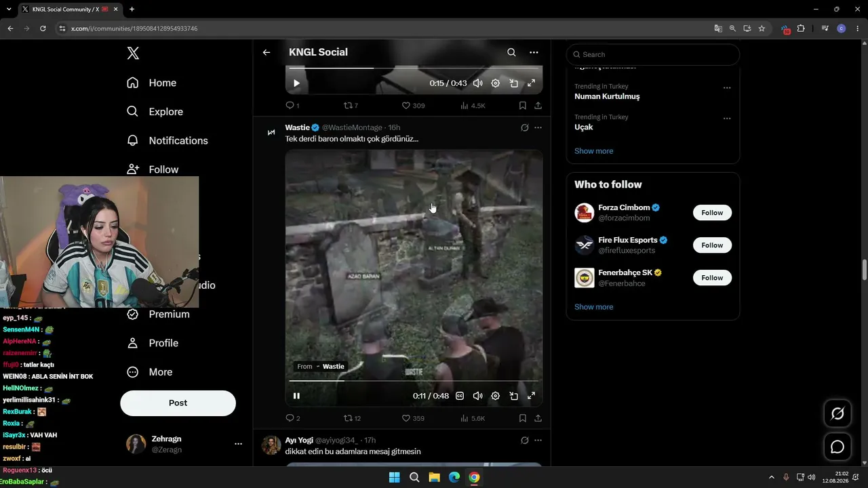Go back using the KNGL Social back arrow
This screenshot has height=488, width=868.
[x=267, y=52]
